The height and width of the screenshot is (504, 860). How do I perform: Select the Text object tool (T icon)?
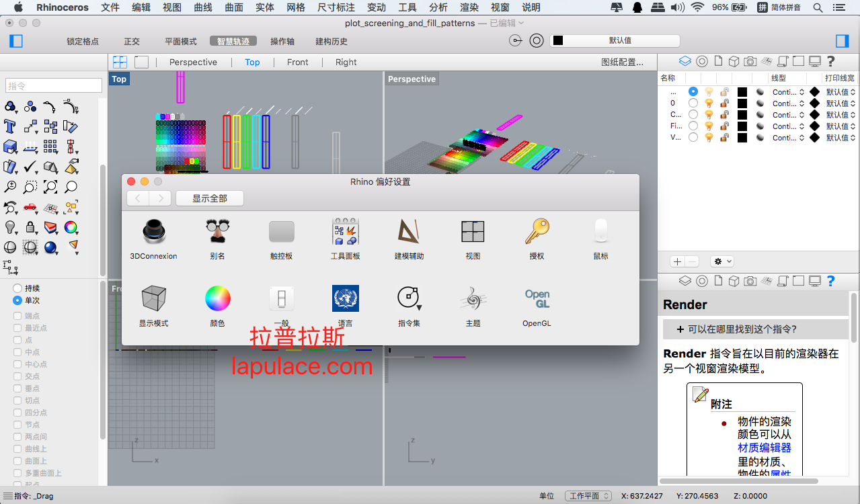pyautogui.click(x=10, y=126)
